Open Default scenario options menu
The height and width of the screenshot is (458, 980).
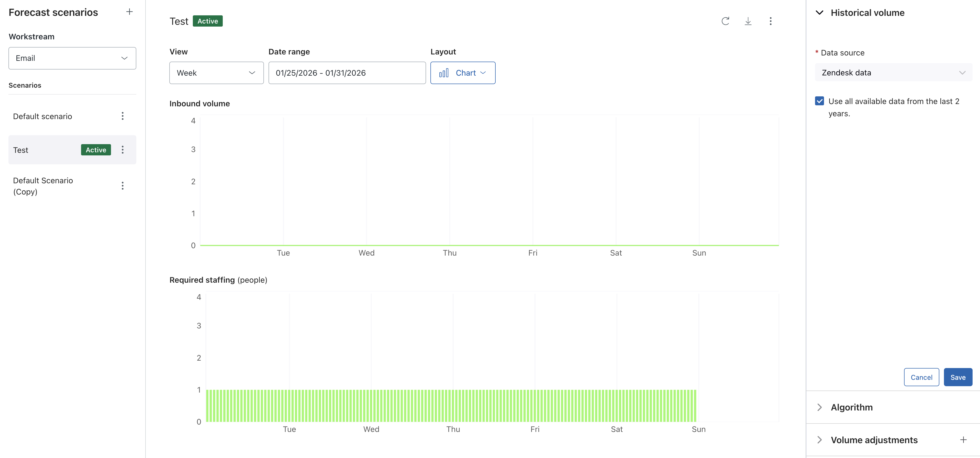[x=122, y=116]
